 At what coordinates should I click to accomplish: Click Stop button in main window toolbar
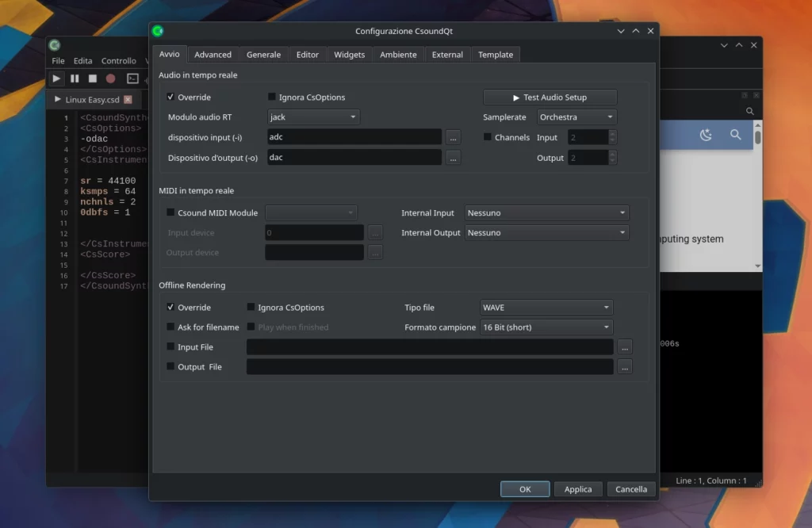click(x=93, y=78)
